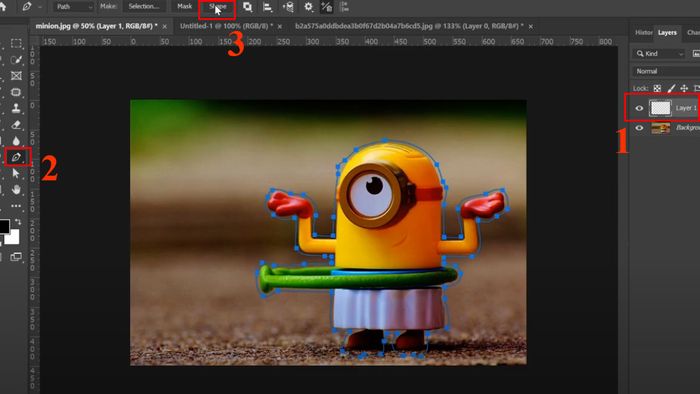Select the Quick Selection brush tool

16,59
